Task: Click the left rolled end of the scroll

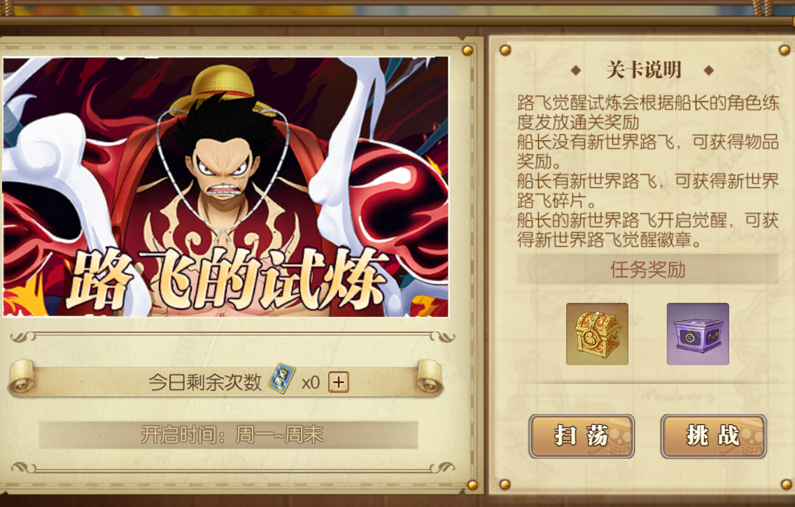Action: tap(21, 377)
